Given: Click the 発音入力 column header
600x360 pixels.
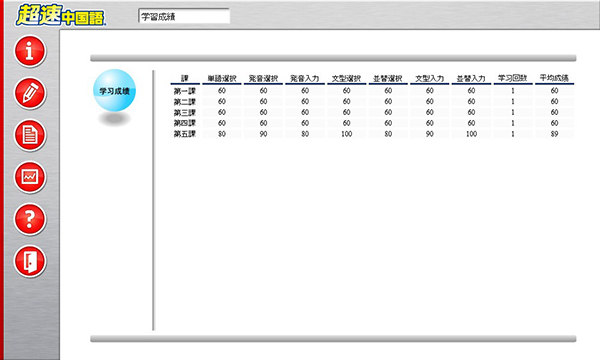Looking at the screenshot, I should tap(305, 78).
